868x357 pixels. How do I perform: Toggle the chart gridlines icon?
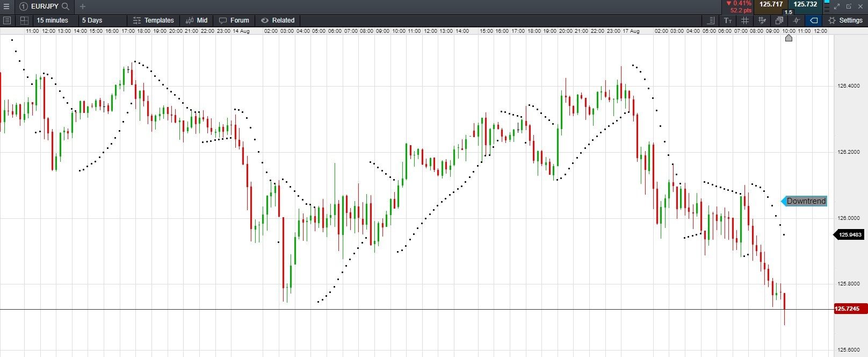click(x=745, y=20)
